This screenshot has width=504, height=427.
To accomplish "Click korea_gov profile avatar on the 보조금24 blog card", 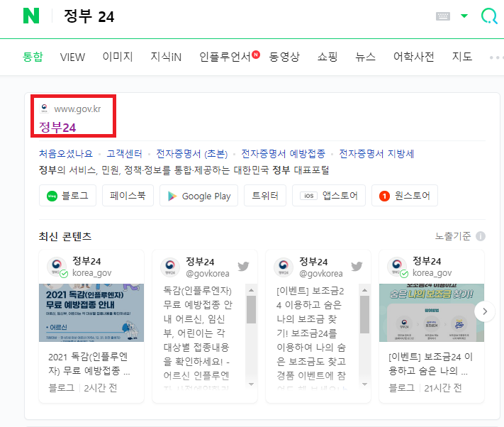I will [397, 267].
